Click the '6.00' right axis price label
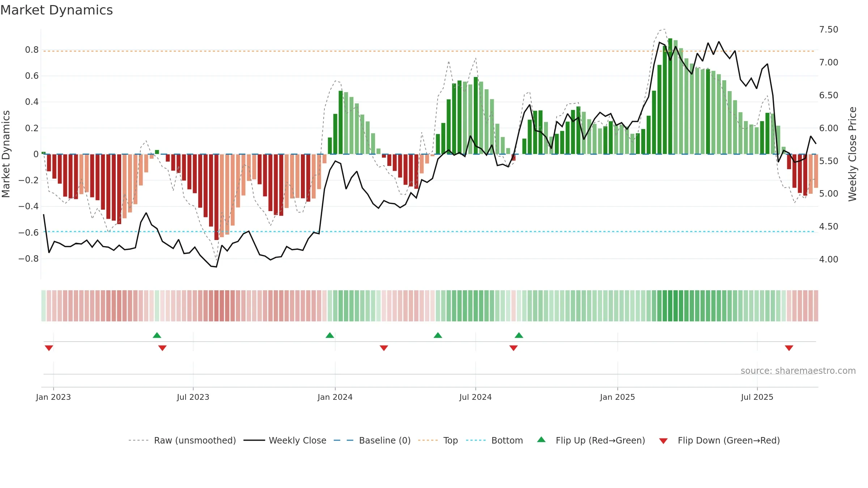Viewport: 868px width, 488px height. (x=829, y=128)
